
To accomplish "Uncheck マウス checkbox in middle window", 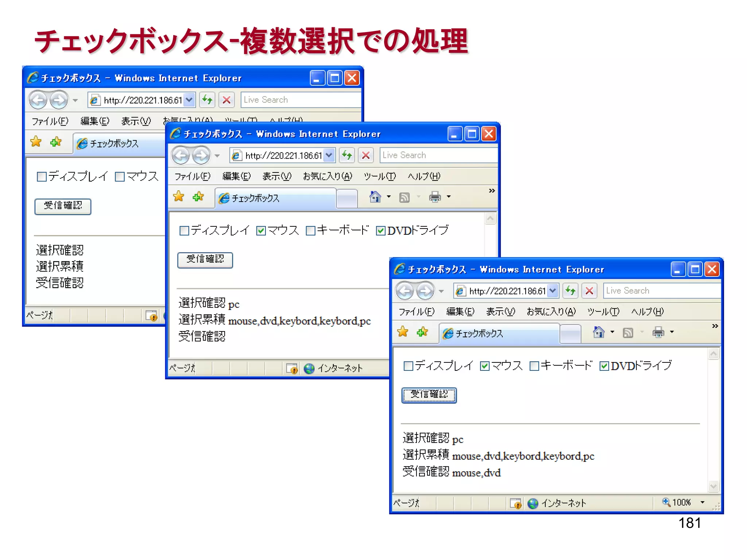I will click(x=261, y=230).
